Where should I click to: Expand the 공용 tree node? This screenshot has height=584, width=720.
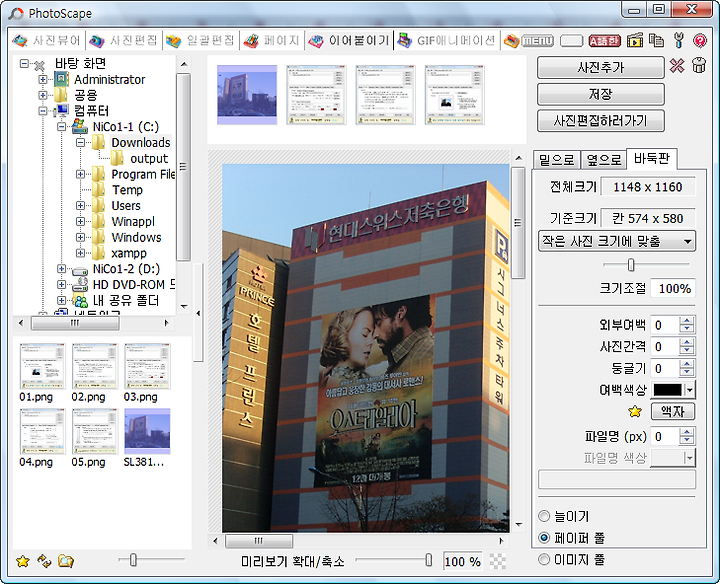(43, 95)
